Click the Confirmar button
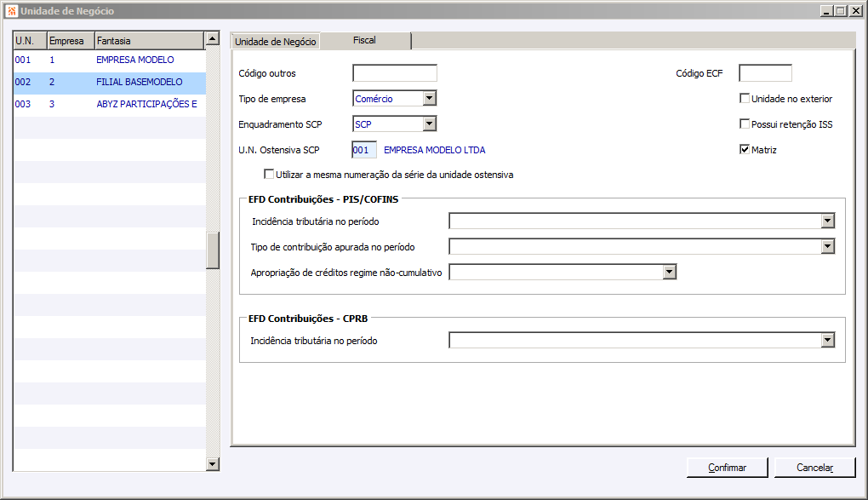 pyautogui.click(x=728, y=468)
